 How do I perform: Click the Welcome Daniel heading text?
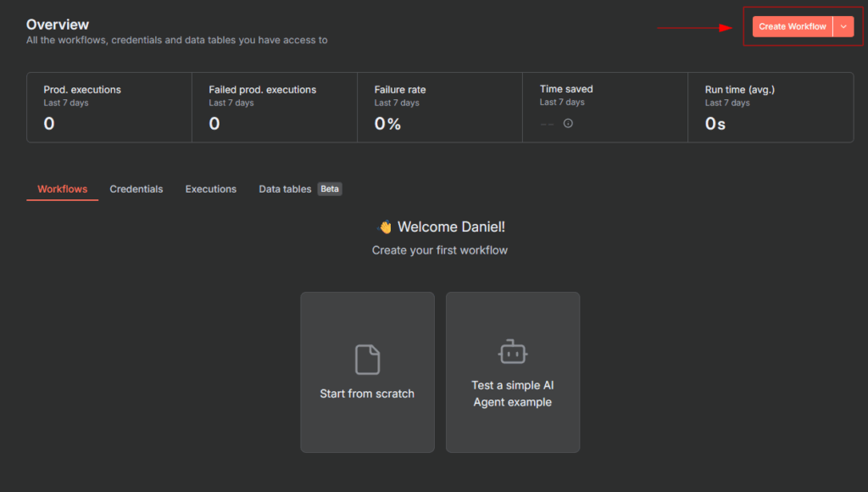451,227
